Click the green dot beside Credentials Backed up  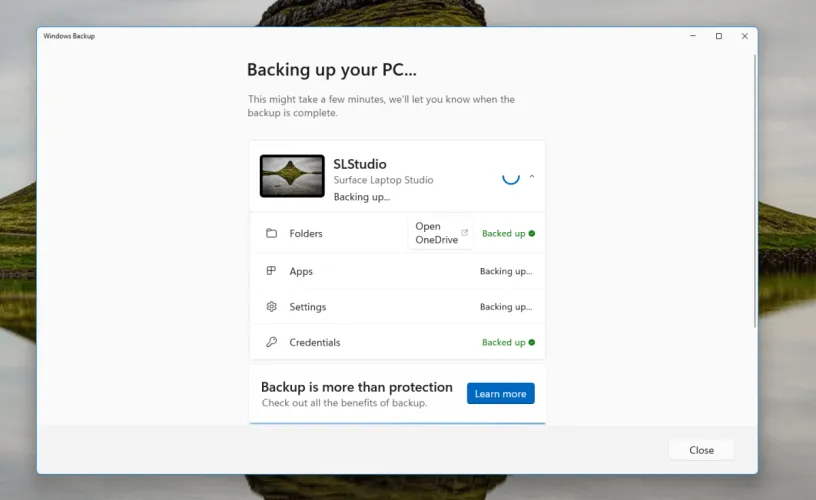532,342
